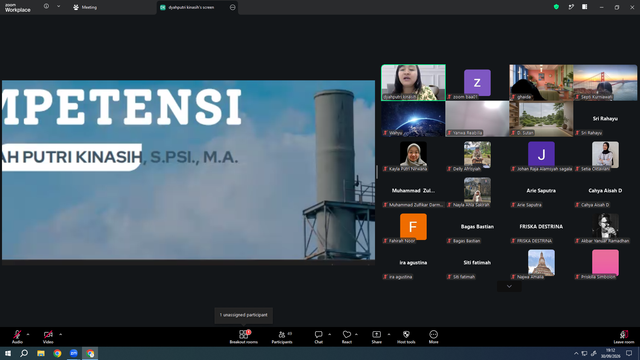
Task: Select Johan Raja Alamsyah sagala's J avatar
Action: tap(541, 155)
